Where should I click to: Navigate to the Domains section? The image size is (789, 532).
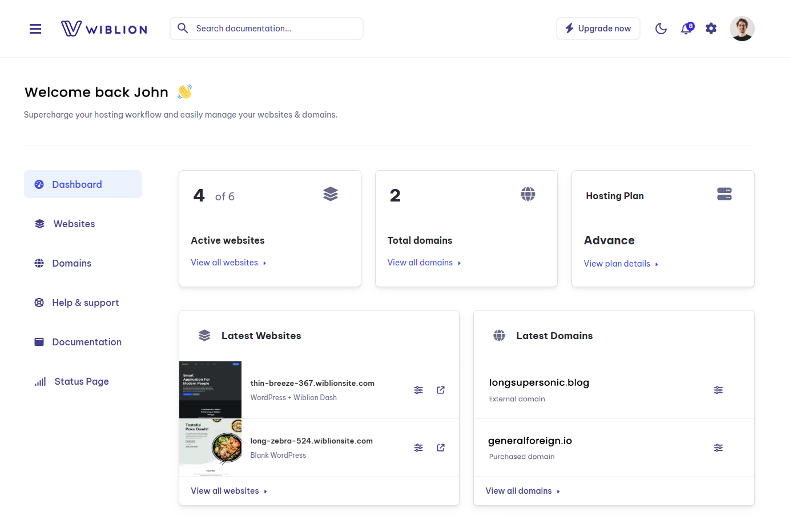click(x=71, y=263)
